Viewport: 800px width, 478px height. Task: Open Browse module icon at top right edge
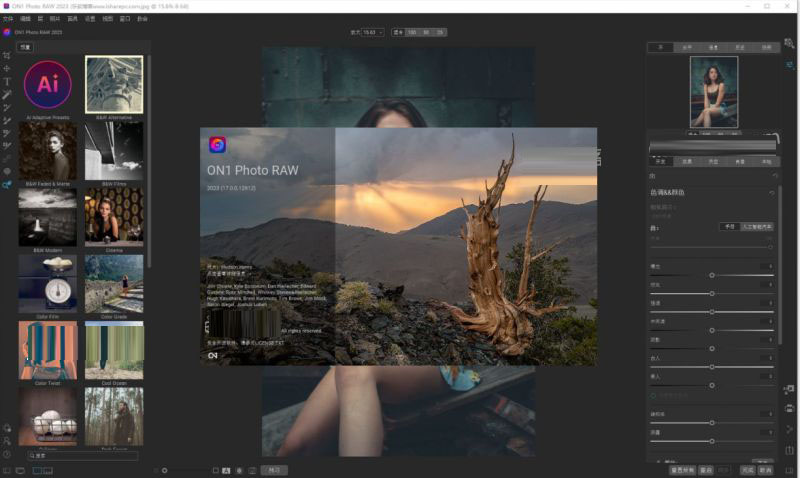(x=789, y=43)
